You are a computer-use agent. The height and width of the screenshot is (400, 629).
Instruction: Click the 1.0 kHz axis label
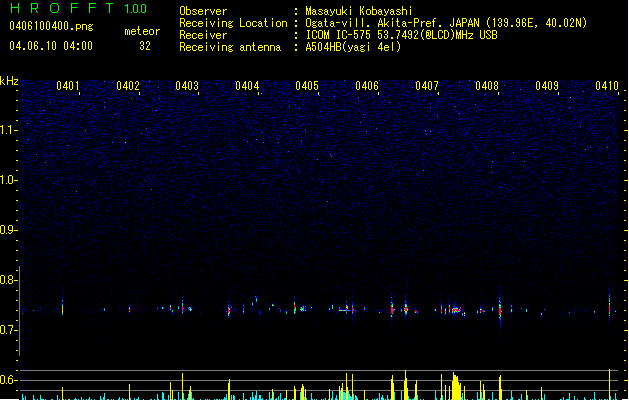(x=9, y=180)
